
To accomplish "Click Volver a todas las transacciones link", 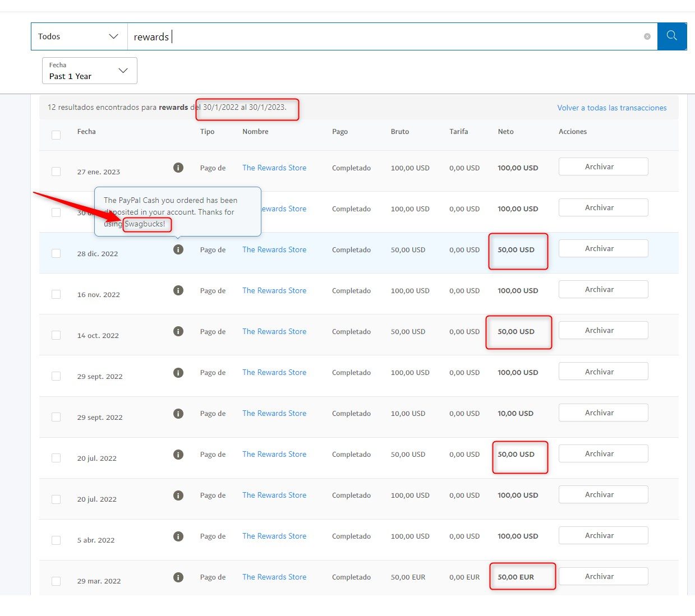I will (612, 108).
